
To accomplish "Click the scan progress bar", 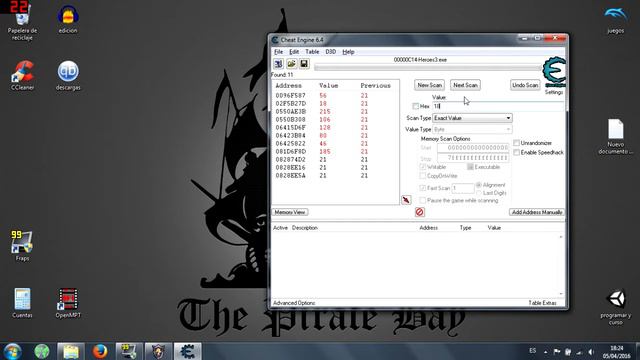I will pos(427,67).
